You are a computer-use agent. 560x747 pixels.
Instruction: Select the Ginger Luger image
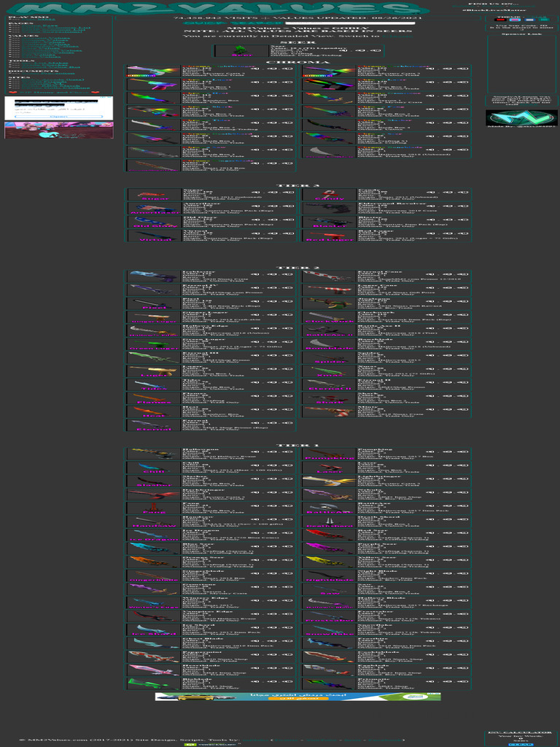click(x=155, y=317)
